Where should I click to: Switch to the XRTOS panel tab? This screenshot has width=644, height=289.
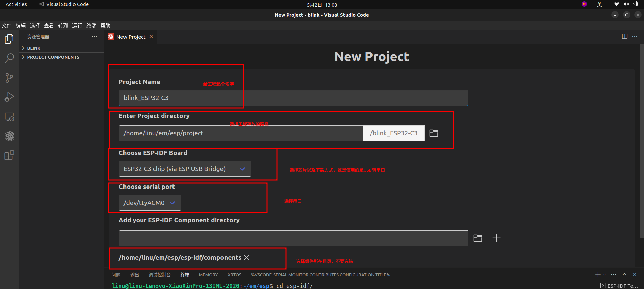tap(235, 275)
